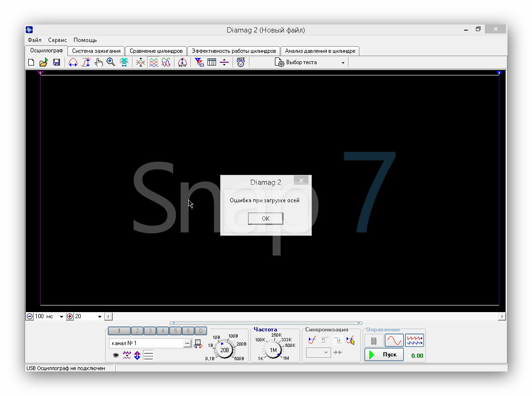
Task: Close the Diamag 2 error dialog
Action: click(301, 181)
